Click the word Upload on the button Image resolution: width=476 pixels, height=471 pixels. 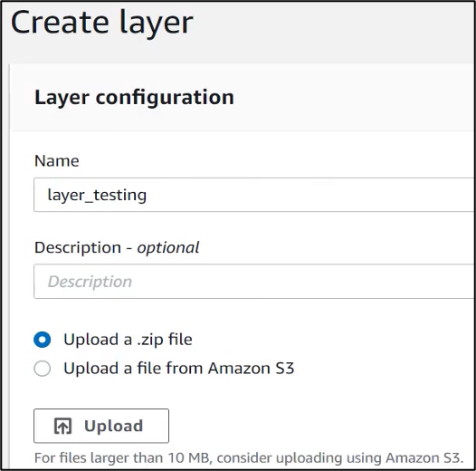(113, 426)
